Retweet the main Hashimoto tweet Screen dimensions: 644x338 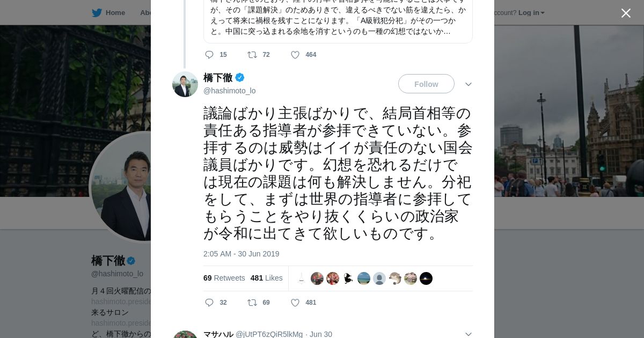252,303
